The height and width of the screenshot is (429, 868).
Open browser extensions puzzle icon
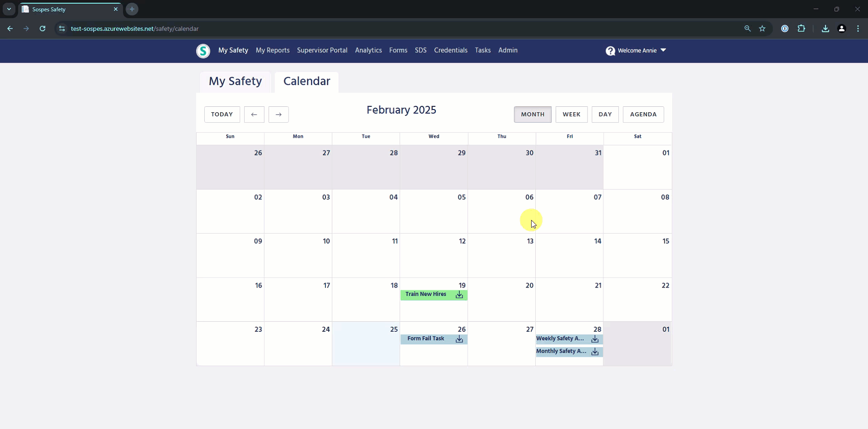[x=801, y=29]
